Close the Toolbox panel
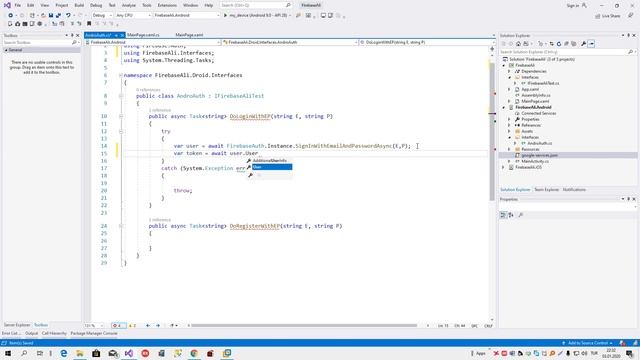 coord(78,36)
